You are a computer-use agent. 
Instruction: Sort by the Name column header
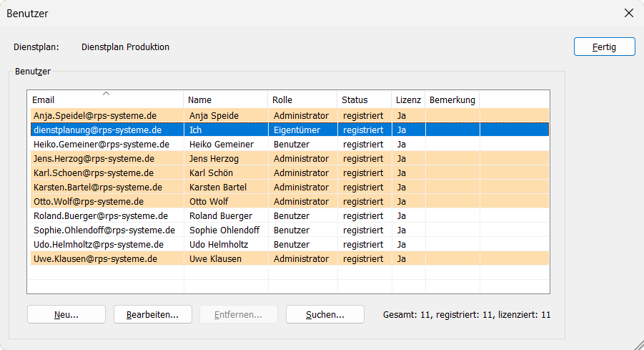(225, 100)
